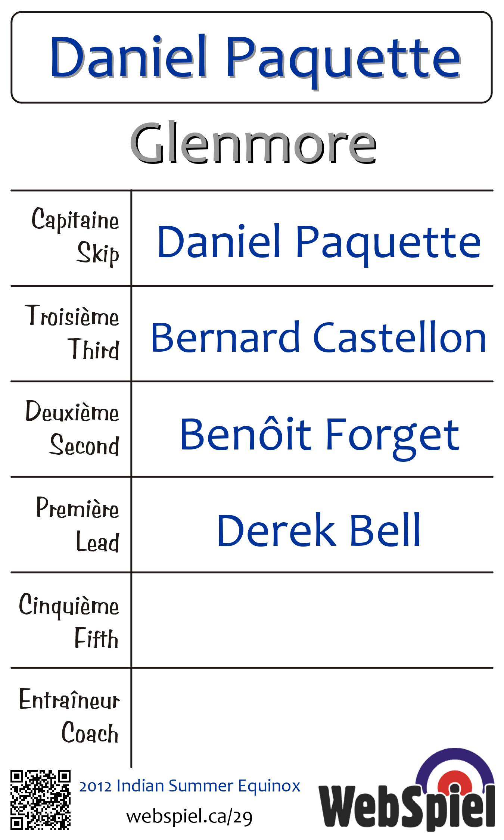Viewport: 504px width, 840px height.
Task: Open the webspiel.ca/29 link
Action: 190,816
